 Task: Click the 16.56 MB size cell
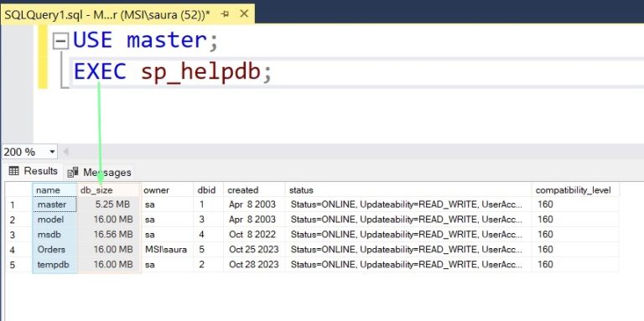pos(110,235)
